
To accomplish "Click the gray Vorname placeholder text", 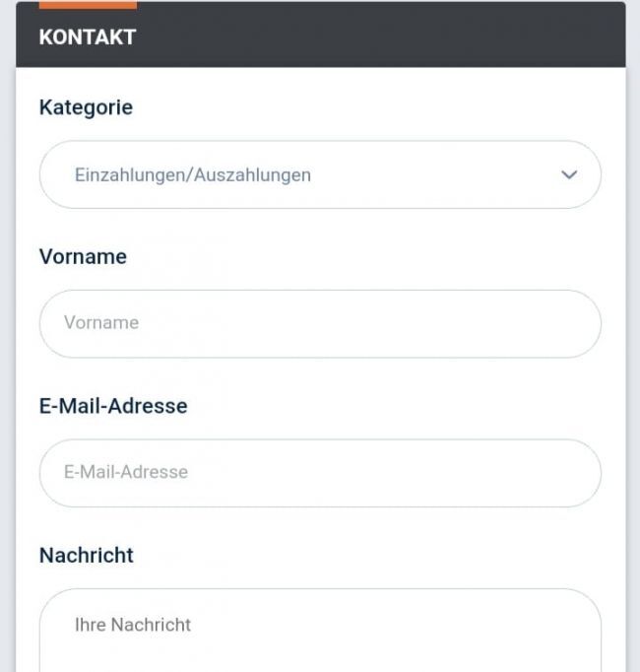I will 101,322.
